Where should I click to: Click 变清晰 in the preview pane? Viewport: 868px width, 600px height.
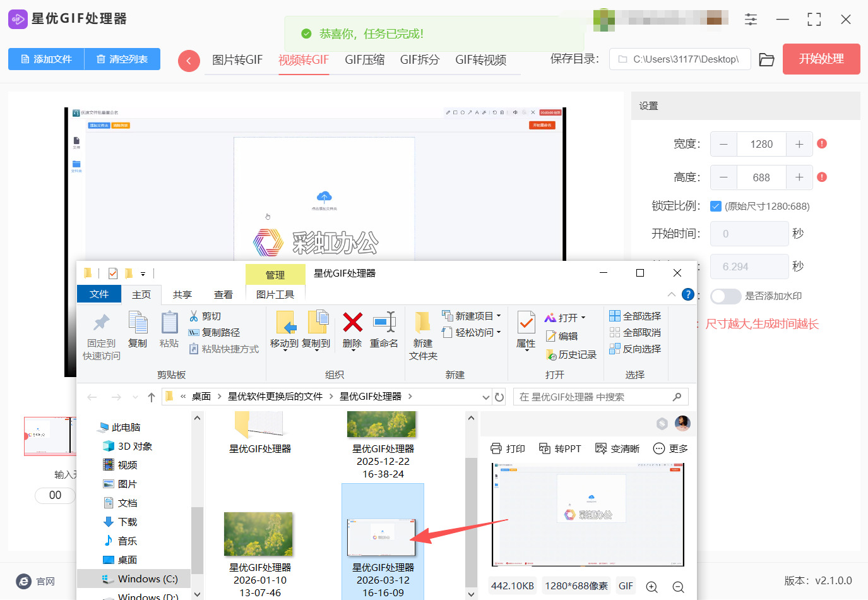(617, 448)
